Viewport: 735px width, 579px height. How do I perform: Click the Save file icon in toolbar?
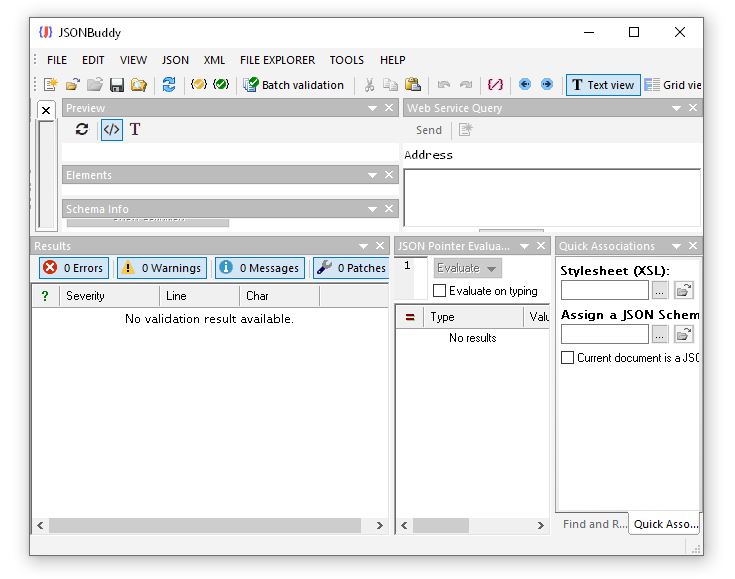pyautogui.click(x=117, y=85)
